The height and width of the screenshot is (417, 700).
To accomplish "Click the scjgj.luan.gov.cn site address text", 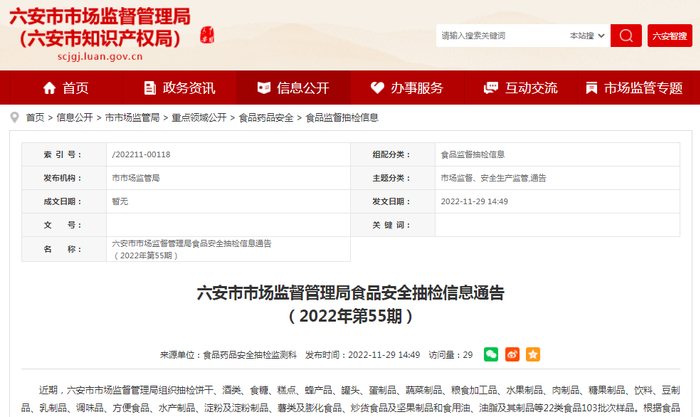I will click(100, 57).
